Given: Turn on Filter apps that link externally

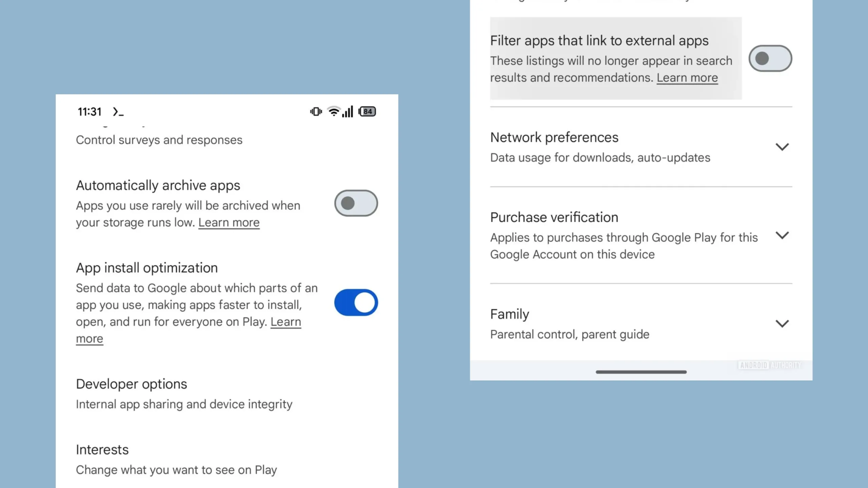Looking at the screenshot, I should click(x=770, y=58).
